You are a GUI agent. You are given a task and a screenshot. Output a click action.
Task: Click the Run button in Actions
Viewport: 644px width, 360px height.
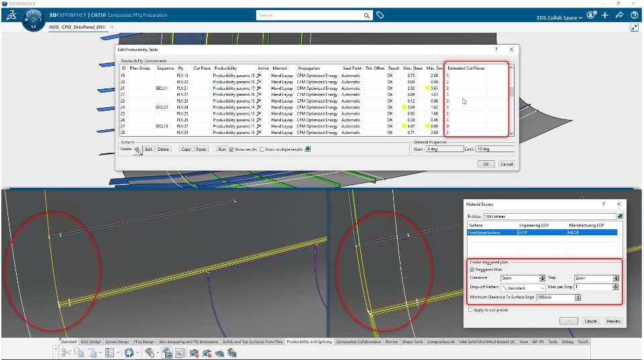pos(221,149)
